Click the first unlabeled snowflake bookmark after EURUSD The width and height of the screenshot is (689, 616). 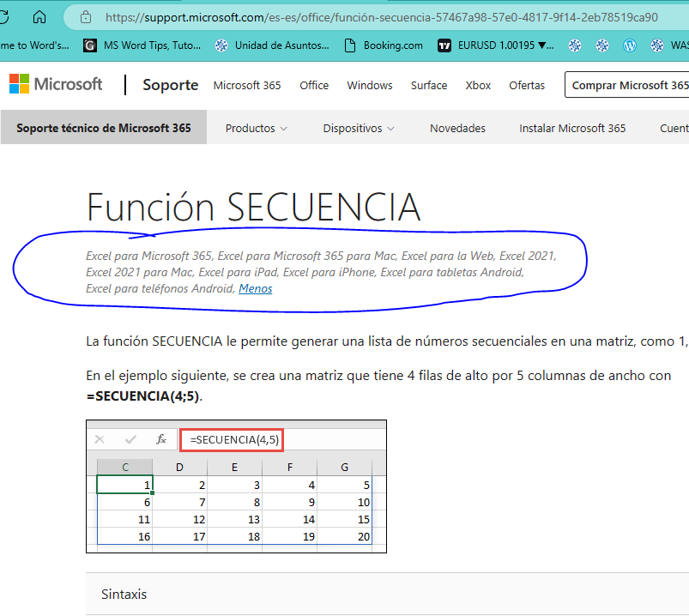[x=575, y=45]
